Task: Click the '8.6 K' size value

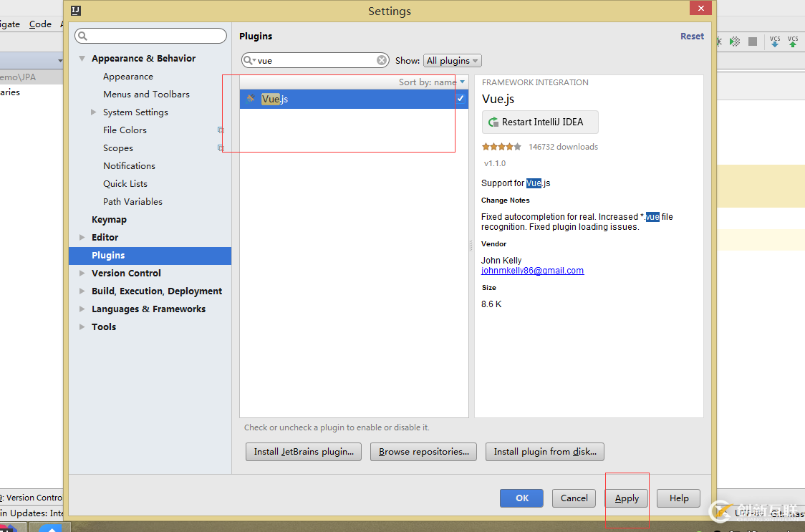Action: point(491,304)
